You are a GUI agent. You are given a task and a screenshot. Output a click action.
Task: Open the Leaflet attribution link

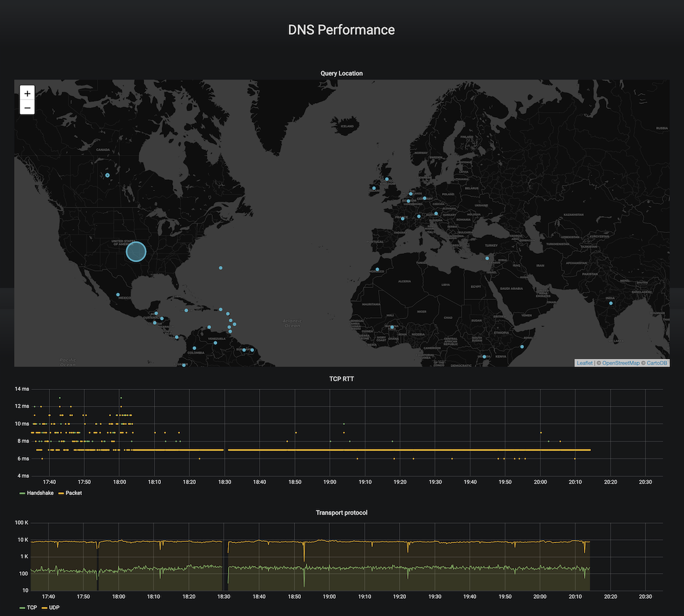pyautogui.click(x=584, y=363)
